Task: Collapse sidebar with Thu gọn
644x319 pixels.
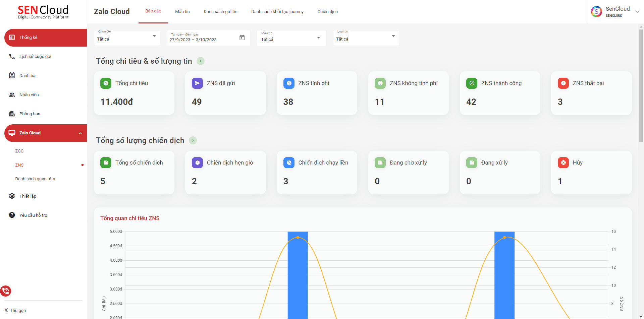Action: (15, 310)
